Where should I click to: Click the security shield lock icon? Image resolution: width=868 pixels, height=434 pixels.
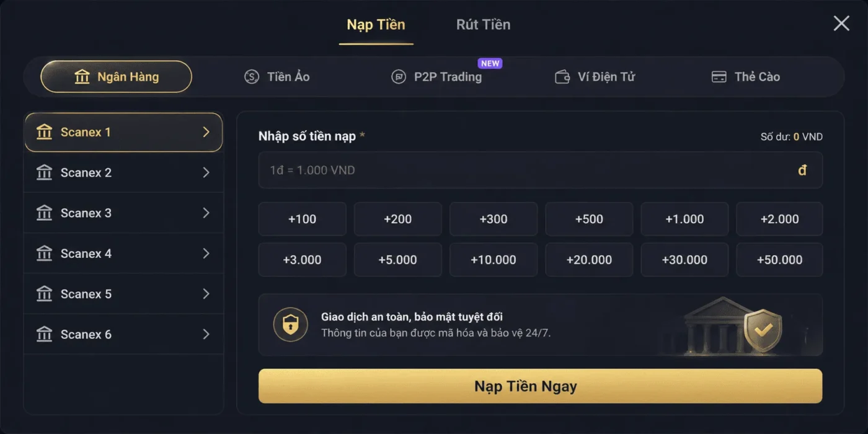tap(290, 324)
